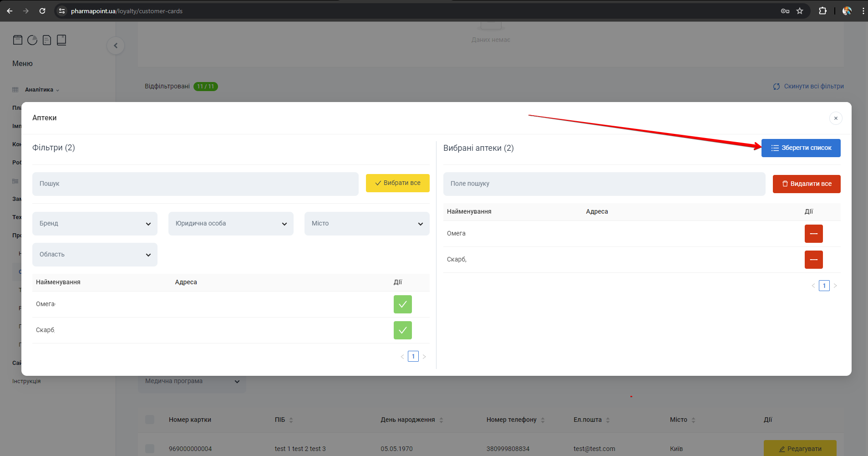The height and width of the screenshot is (456, 868).
Task: Expand the Юридична особа dropdown
Action: [x=231, y=224]
